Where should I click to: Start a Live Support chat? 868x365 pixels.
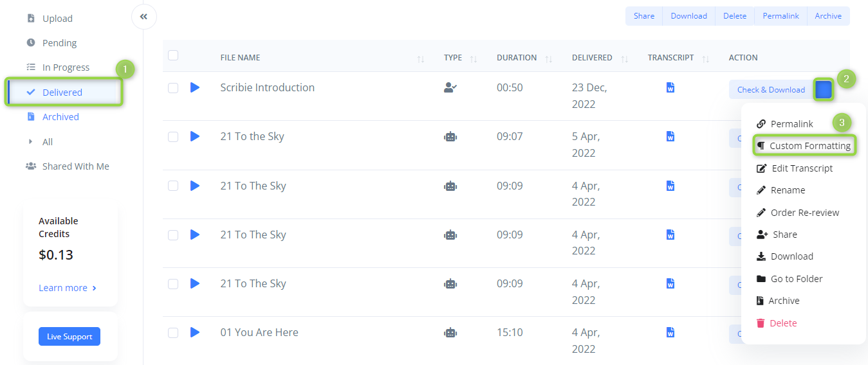pyautogui.click(x=69, y=337)
